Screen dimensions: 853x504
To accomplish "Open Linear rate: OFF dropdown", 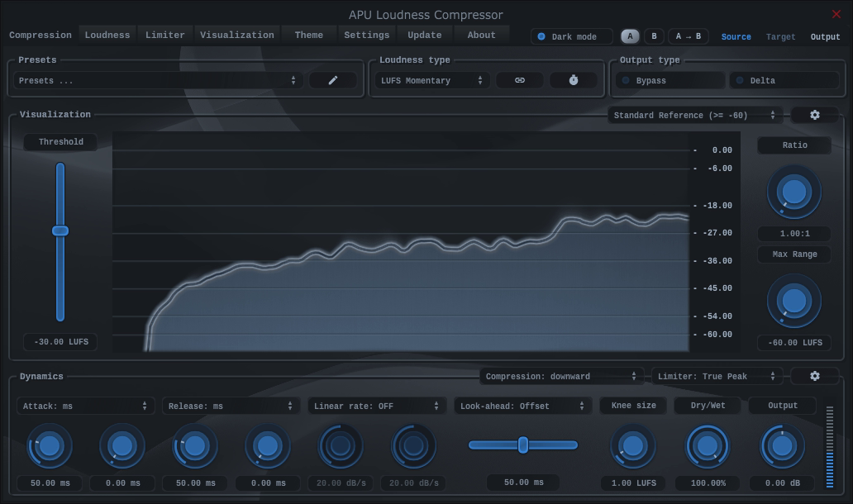I will [377, 407].
